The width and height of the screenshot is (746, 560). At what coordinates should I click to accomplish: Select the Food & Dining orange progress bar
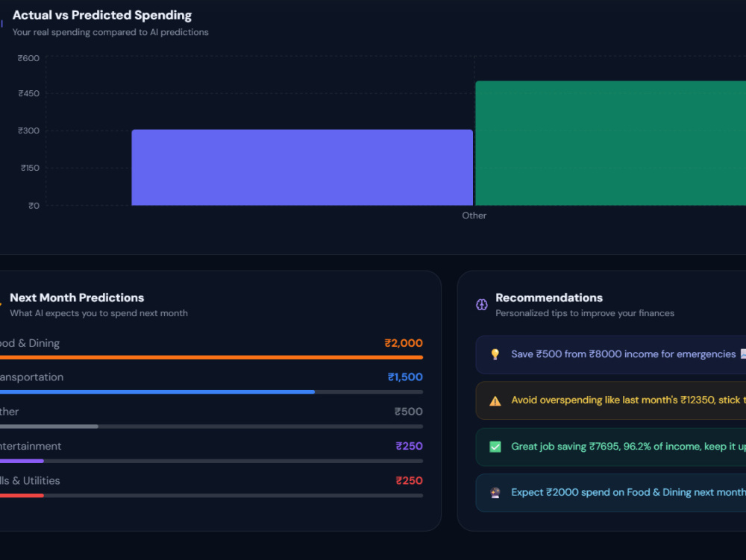(x=211, y=357)
